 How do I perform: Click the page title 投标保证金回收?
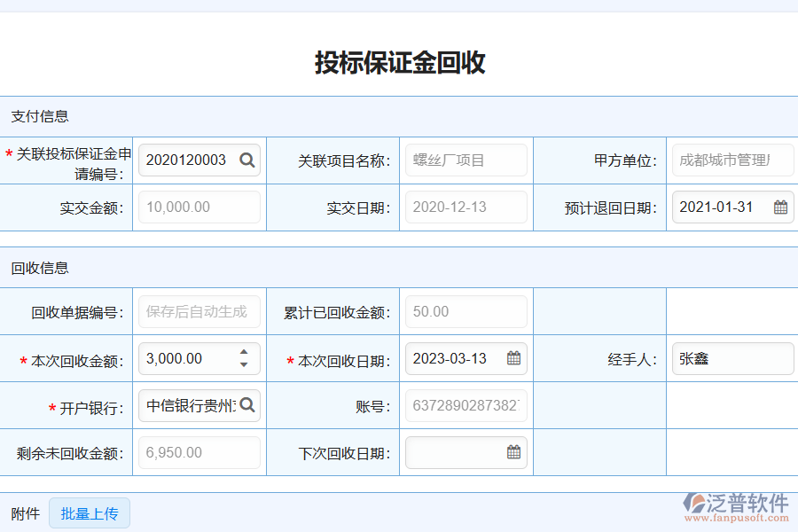point(399,62)
